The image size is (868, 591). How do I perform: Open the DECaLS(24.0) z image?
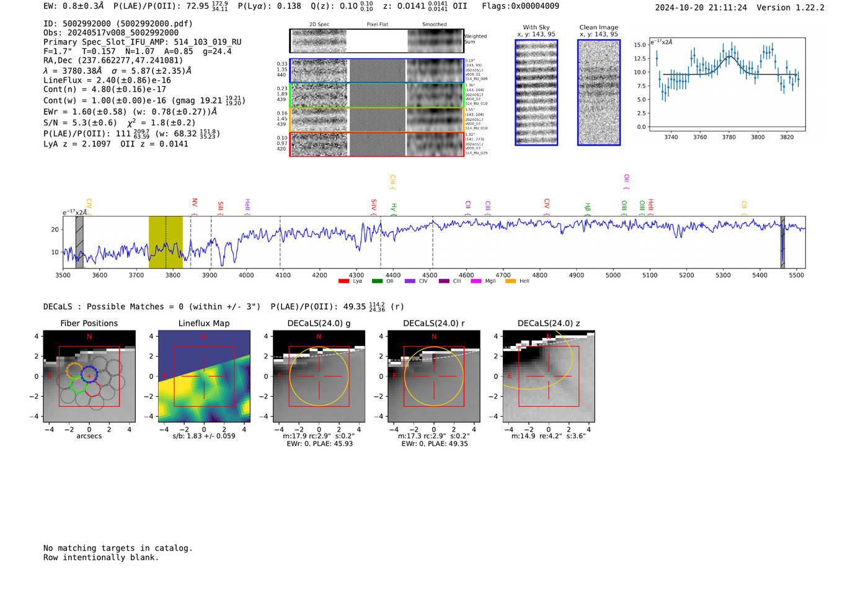(x=549, y=377)
